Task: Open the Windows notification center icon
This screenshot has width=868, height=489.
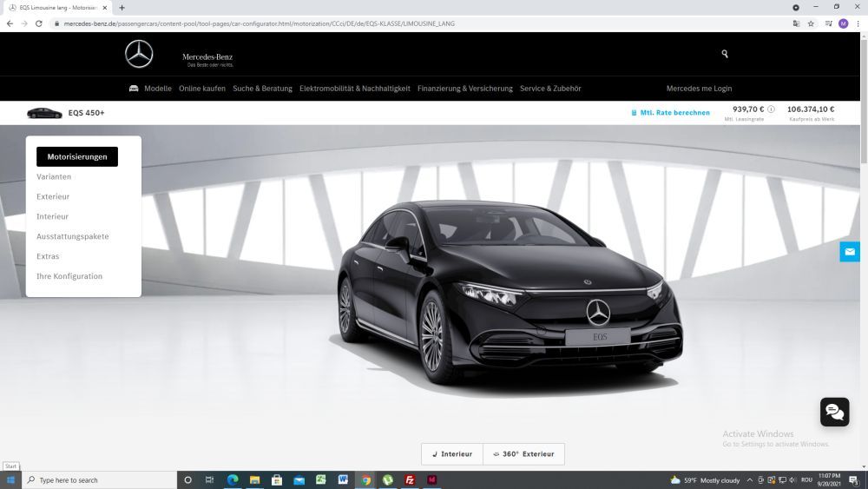Action: coord(853,480)
